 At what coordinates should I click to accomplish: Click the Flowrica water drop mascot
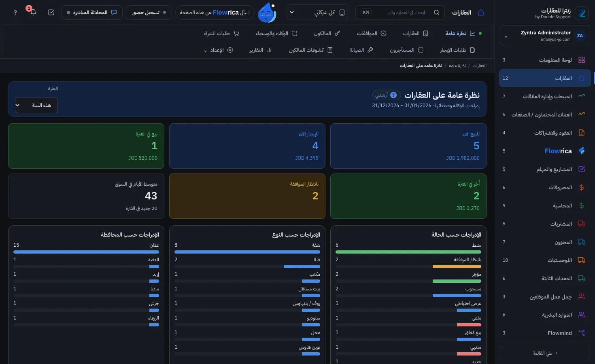coord(267,13)
